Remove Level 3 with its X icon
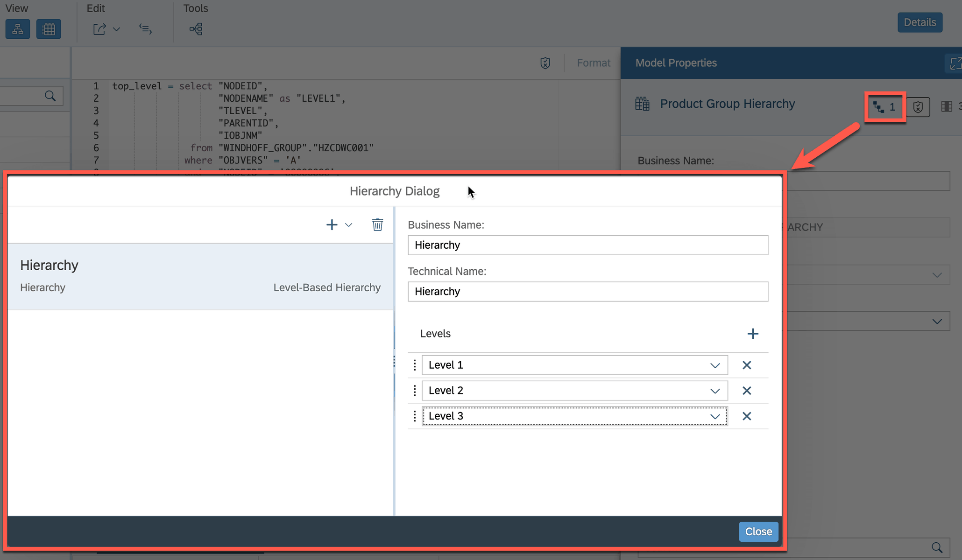This screenshot has width=962, height=560. (x=746, y=416)
